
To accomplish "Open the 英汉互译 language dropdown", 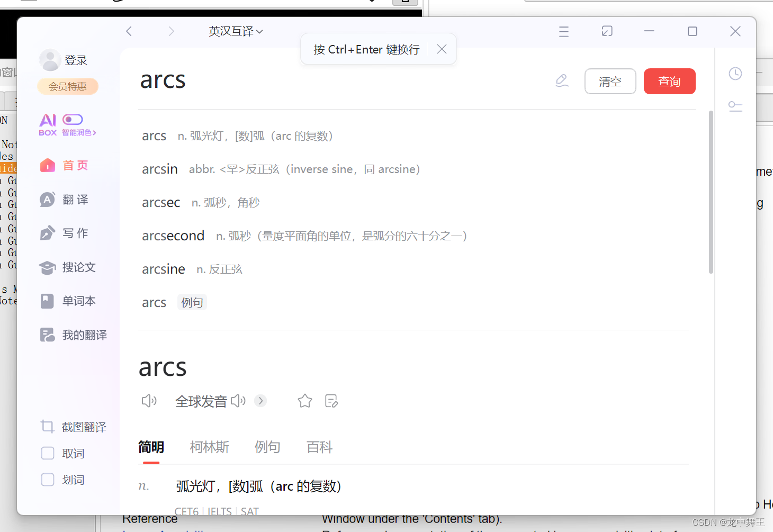I will 236,31.
